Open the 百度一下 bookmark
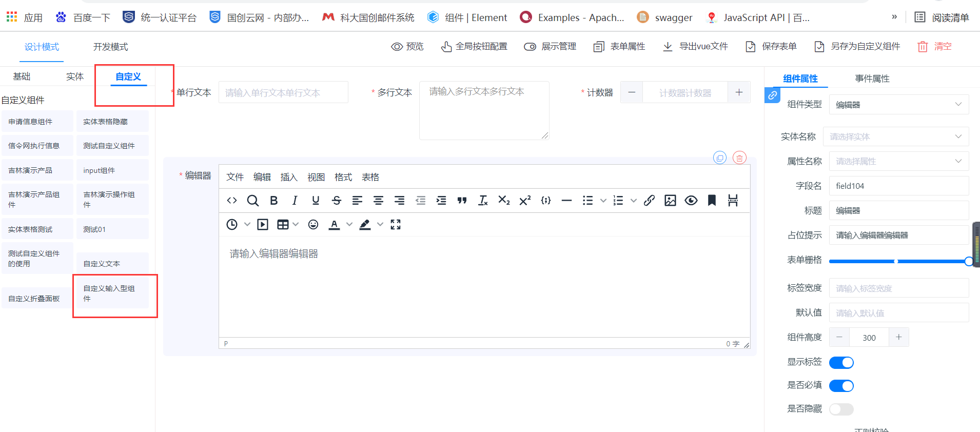 tap(83, 17)
